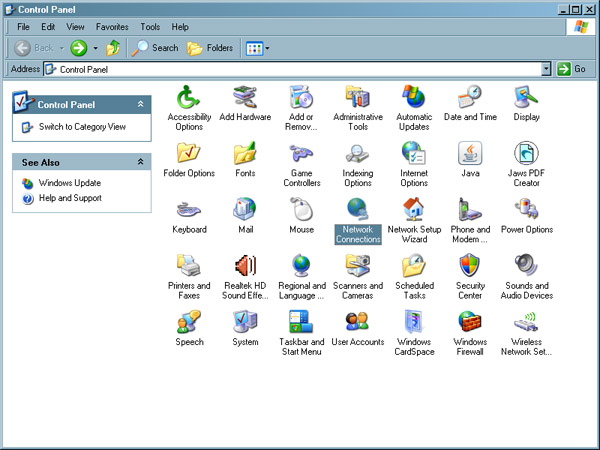Open the Mail applet icon

coord(245,215)
